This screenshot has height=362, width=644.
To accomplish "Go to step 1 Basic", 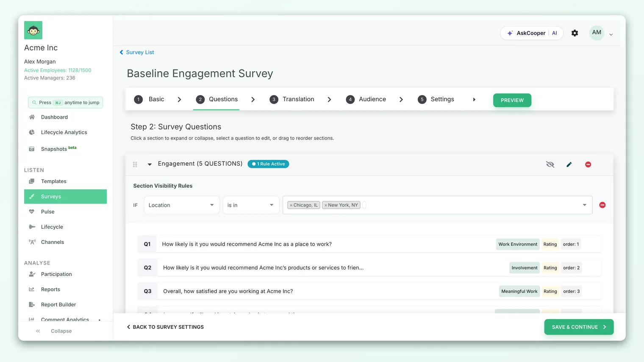I will coord(149,99).
